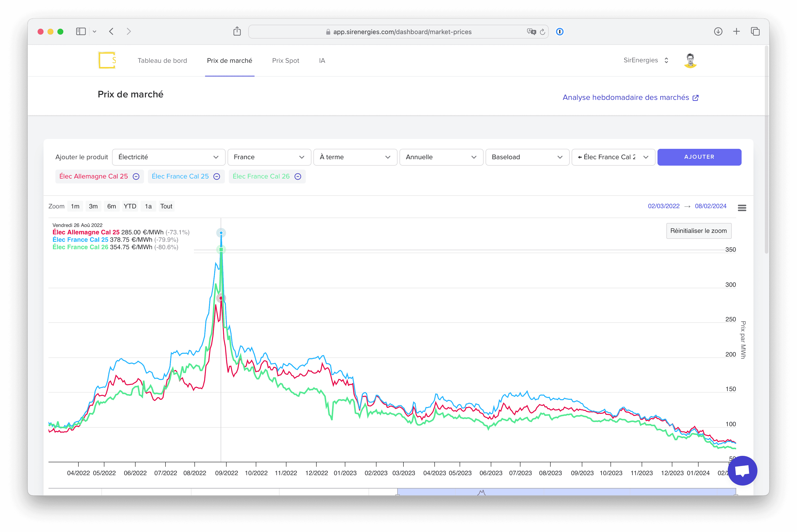Remove Élec France Cal 25 series
The height and width of the screenshot is (532, 797).
217,177
